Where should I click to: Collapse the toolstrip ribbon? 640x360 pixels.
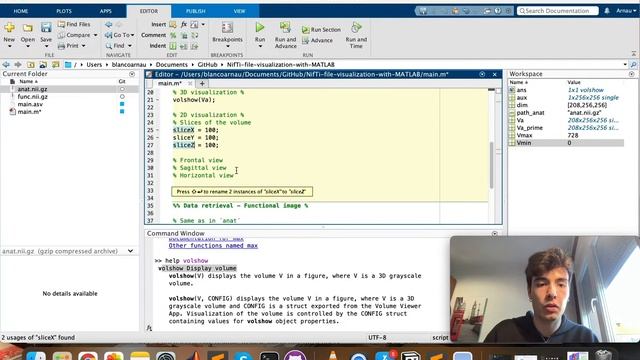tap(633, 54)
